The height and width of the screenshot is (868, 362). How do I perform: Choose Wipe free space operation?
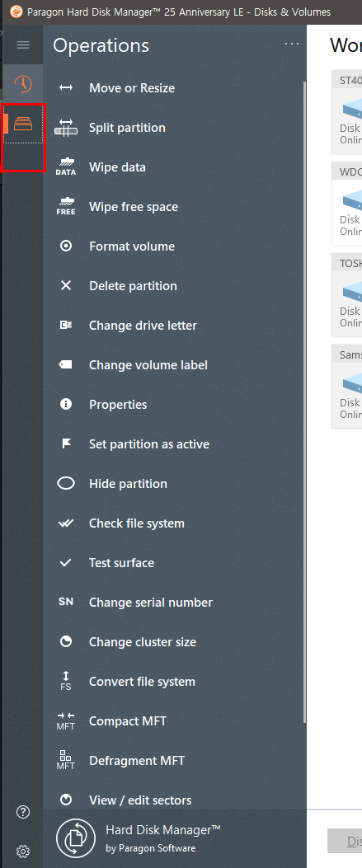tap(134, 207)
